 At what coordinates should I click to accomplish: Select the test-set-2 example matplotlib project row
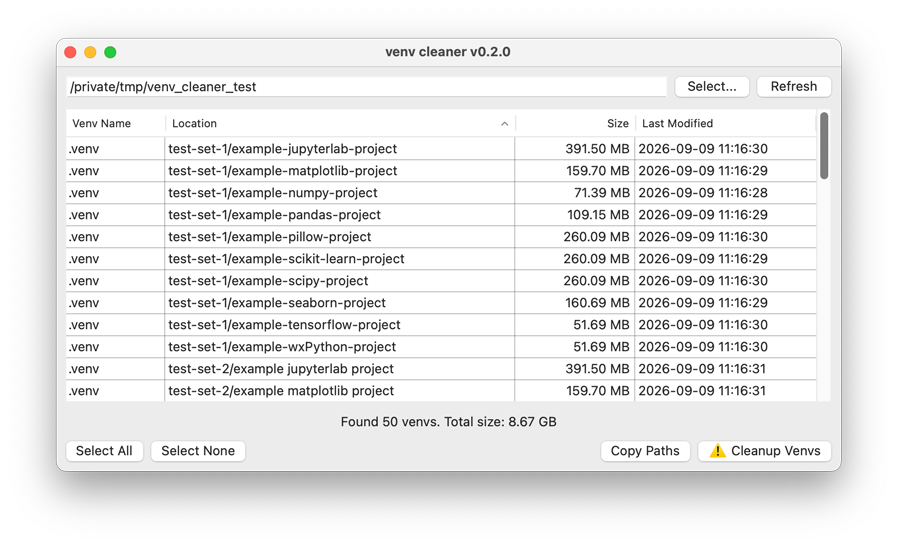tap(441, 391)
